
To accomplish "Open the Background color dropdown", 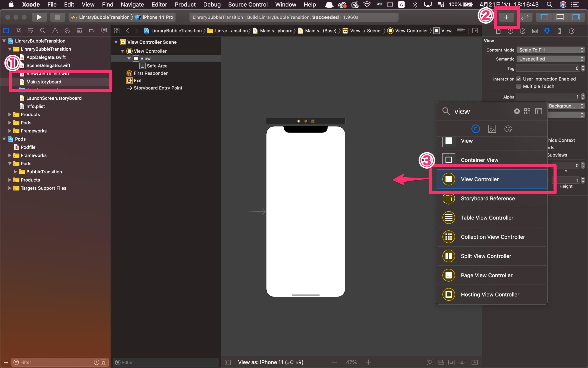I will point(566,106).
